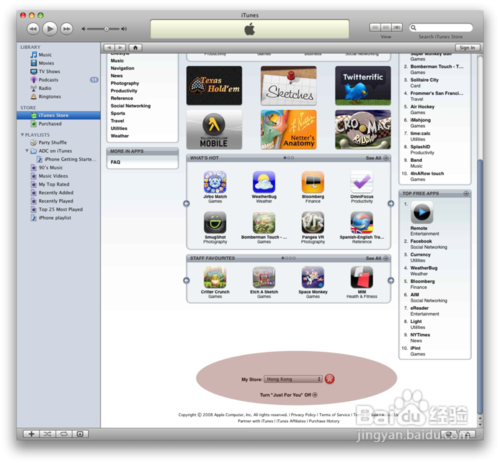Screen dimensions: 500x463
Task: Open the SmugShot app icon
Action: (215, 222)
